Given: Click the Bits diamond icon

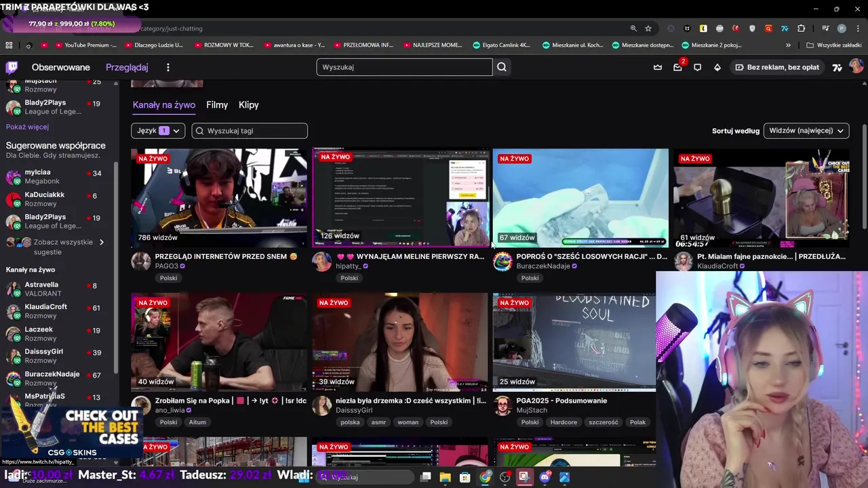Looking at the screenshot, I should 717,67.
